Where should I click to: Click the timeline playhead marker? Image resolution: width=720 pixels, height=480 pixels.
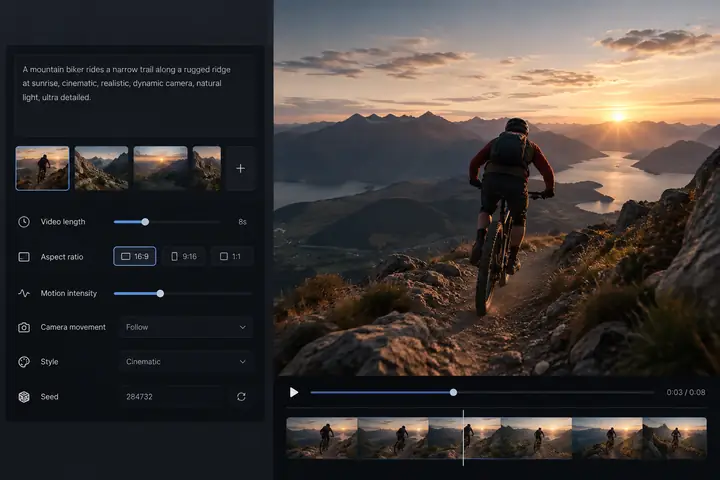[463, 438]
